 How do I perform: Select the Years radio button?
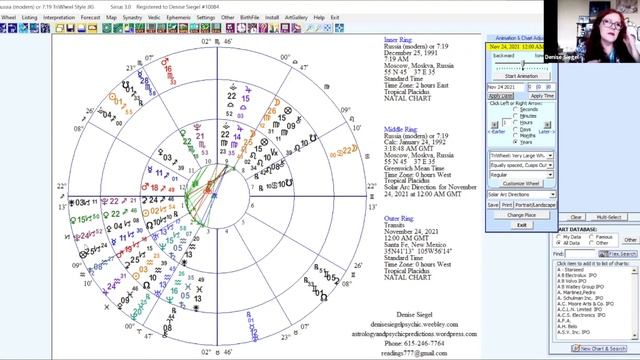pyautogui.click(x=516, y=142)
